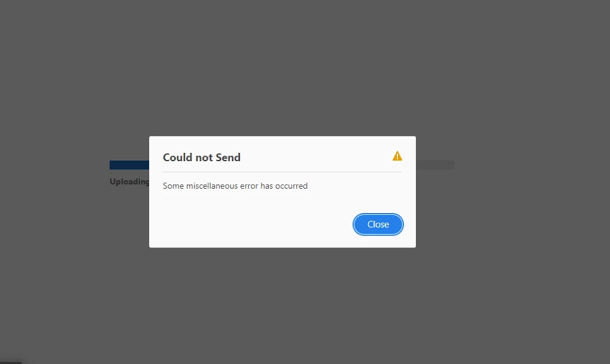Click the empty white area left of Close
The width and height of the screenshot is (610, 364).
point(253,225)
